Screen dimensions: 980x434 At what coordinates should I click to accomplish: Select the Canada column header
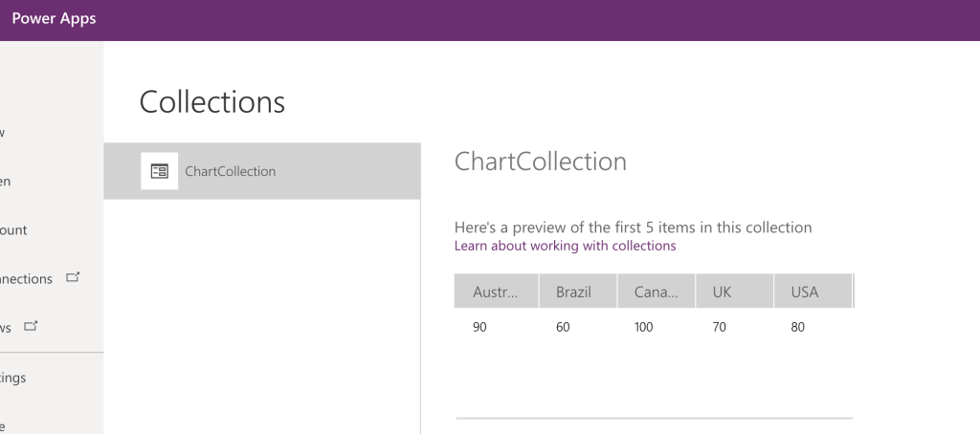point(656,292)
